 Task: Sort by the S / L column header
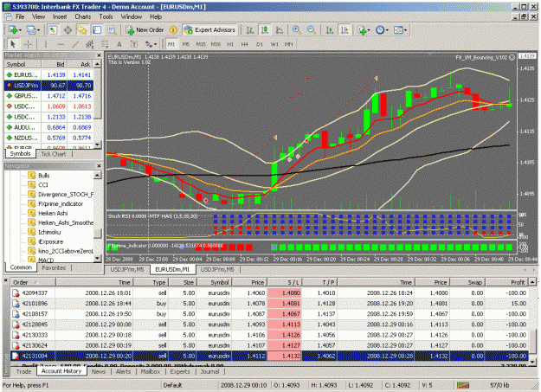coord(284,282)
